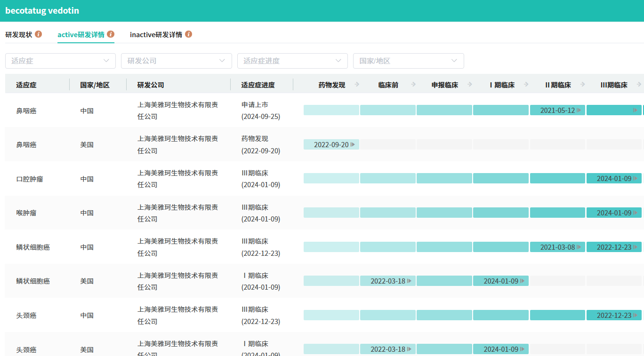Click the 2024-01-09 III期临床 bar for 口腔肿瘤
The width and height of the screenshot is (644, 356).
pyautogui.click(x=614, y=179)
